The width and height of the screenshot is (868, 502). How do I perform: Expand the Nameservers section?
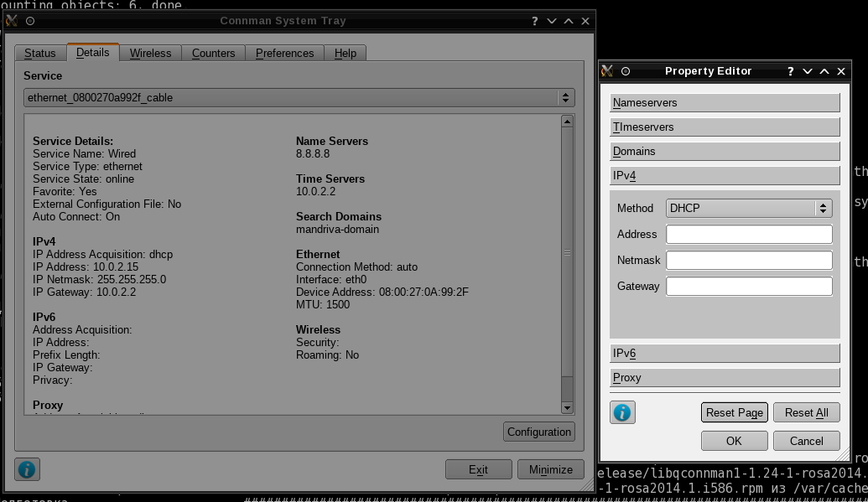click(x=725, y=103)
